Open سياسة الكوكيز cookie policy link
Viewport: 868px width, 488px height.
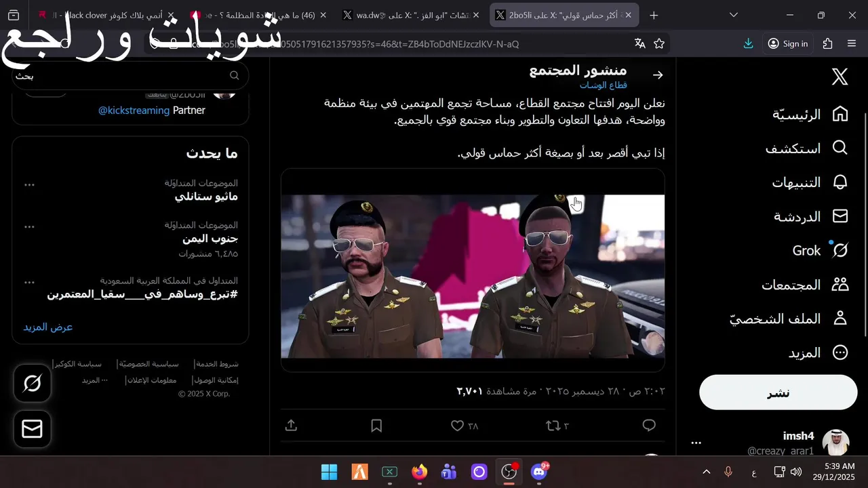[79, 364]
